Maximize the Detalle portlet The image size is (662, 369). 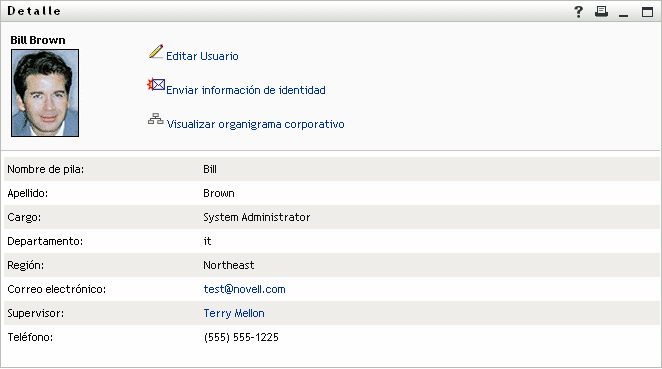[647, 12]
